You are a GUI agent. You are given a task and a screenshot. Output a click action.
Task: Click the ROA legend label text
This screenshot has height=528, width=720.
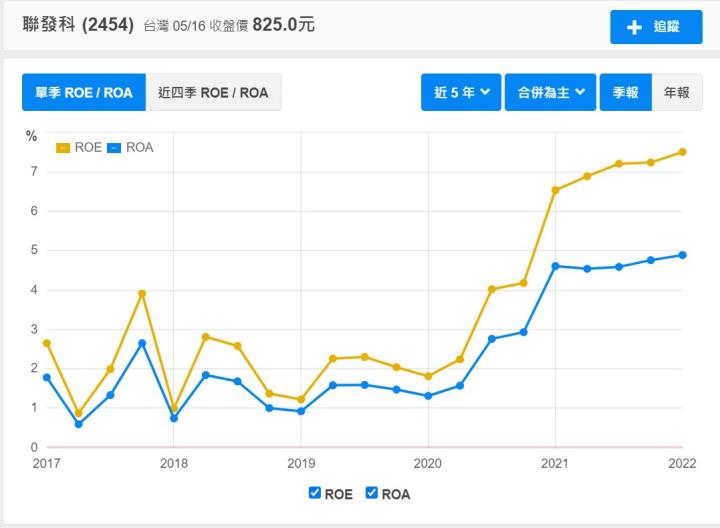pyautogui.click(x=140, y=147)
